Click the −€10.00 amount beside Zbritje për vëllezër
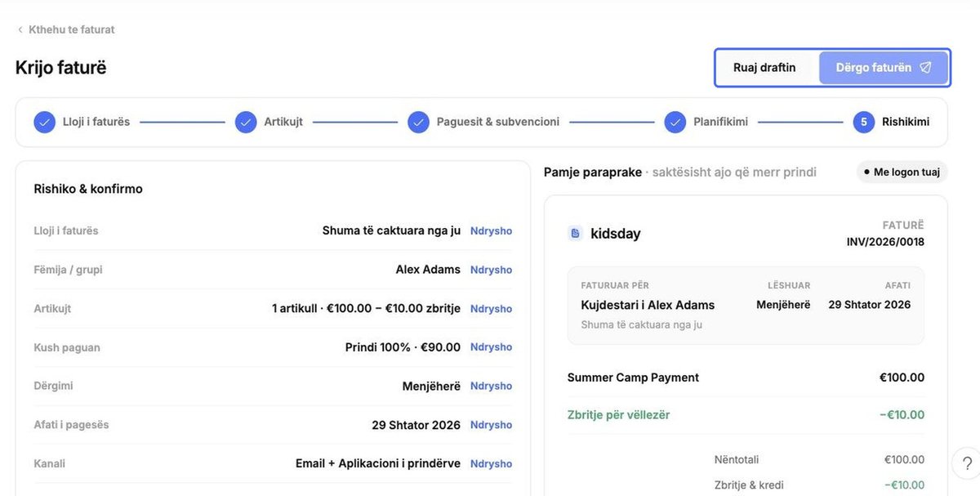980x496 pixels. click(902, 415)
